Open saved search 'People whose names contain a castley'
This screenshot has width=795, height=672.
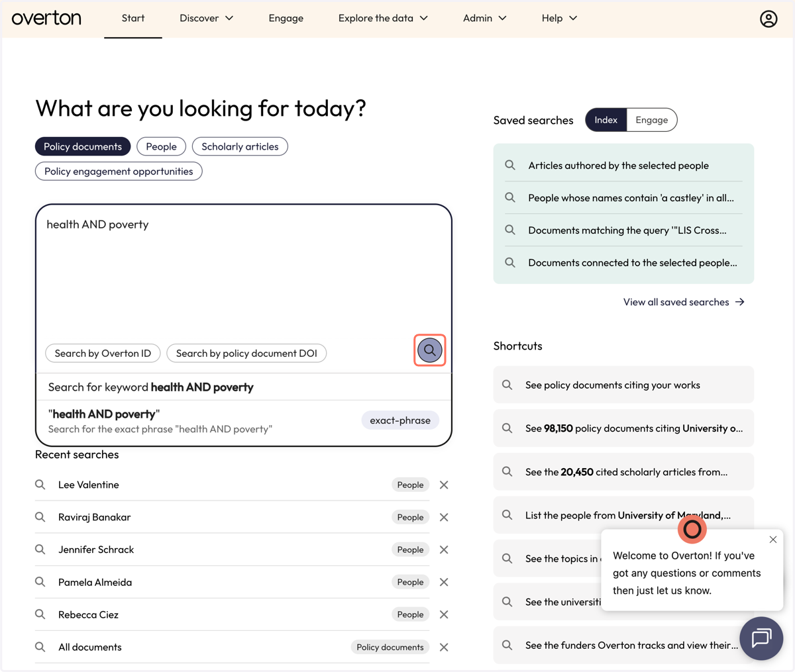[623, 198]
